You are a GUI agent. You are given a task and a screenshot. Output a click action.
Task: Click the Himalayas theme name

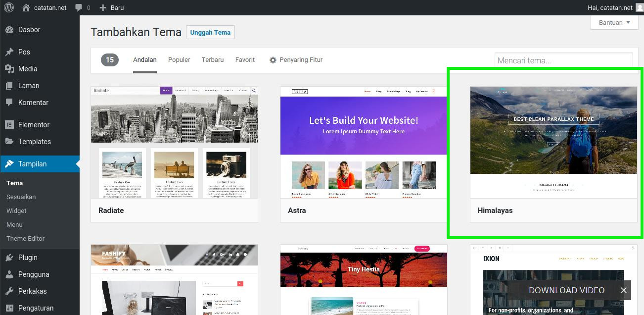point(495,210)
